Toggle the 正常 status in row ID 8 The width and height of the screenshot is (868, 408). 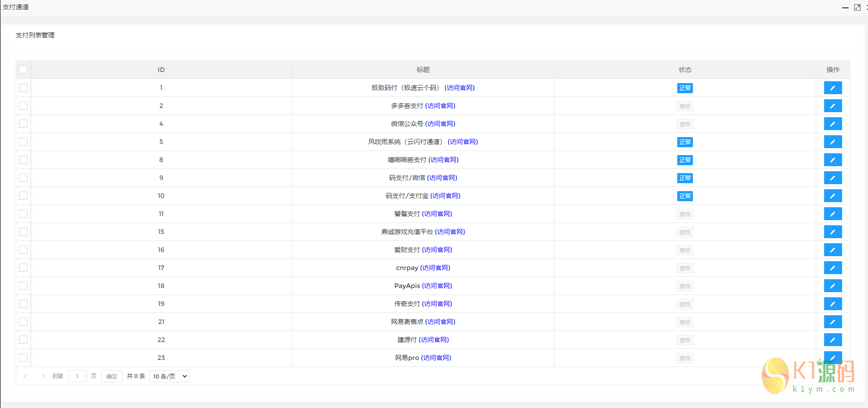(x=685, y=160)
